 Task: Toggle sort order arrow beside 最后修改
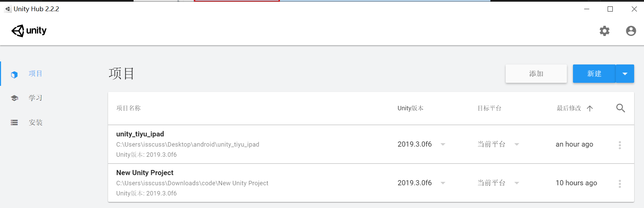tap(590, 109)
